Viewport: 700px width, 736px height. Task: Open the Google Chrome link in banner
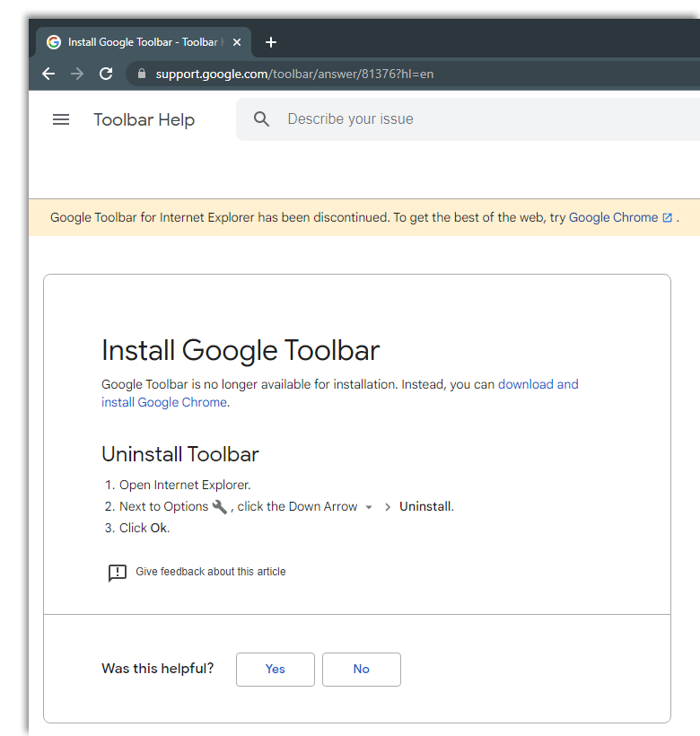[613, 217]
